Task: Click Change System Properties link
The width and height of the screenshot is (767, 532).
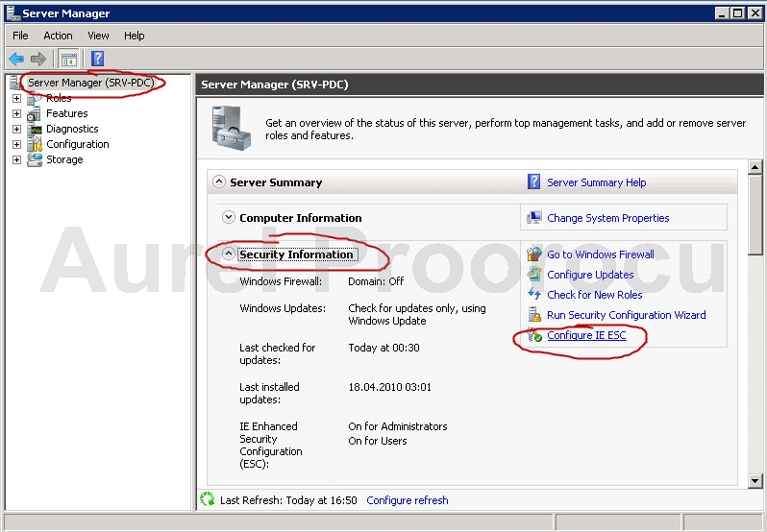Action: click(x=608, y=218)
